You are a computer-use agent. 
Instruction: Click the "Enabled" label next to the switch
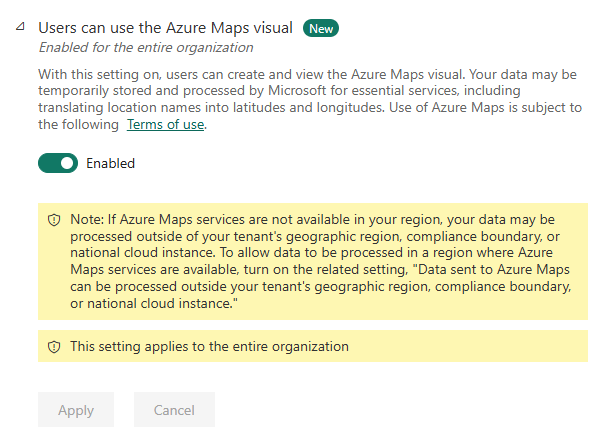tap(110, 163)
